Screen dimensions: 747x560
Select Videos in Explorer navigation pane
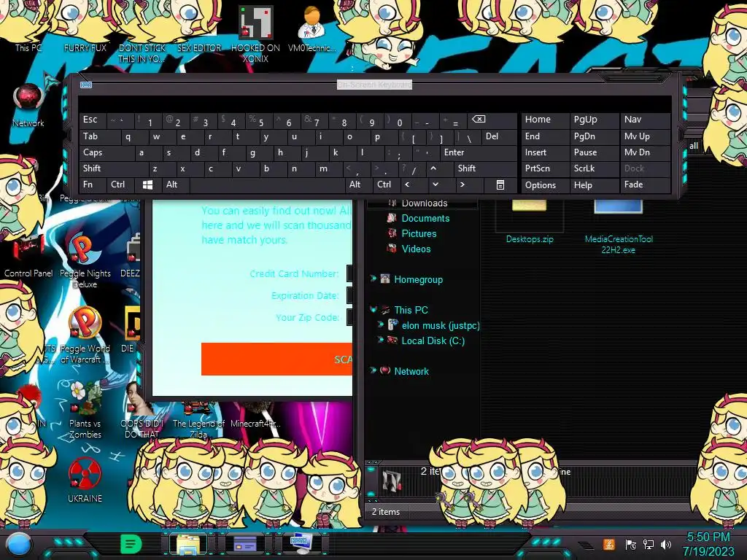pyautogui.click(x=416, y=249)
